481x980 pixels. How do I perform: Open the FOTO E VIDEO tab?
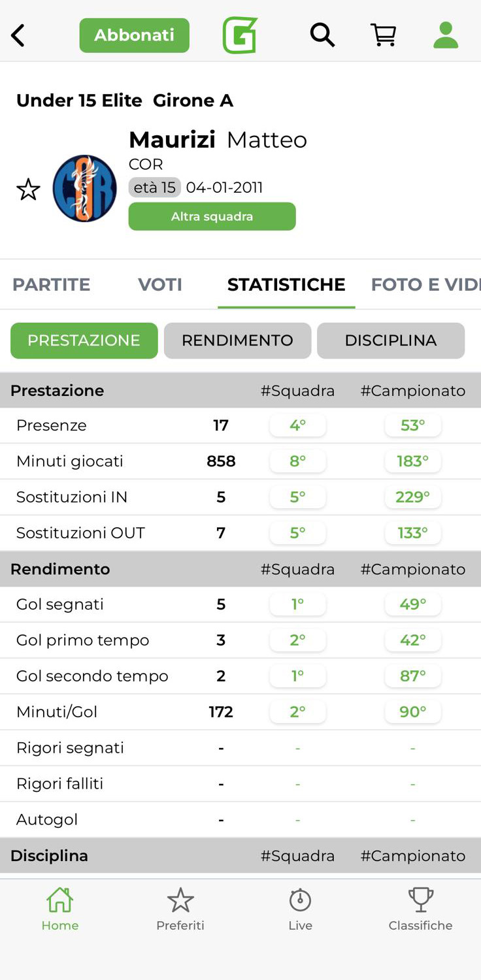tap(425, 285)
